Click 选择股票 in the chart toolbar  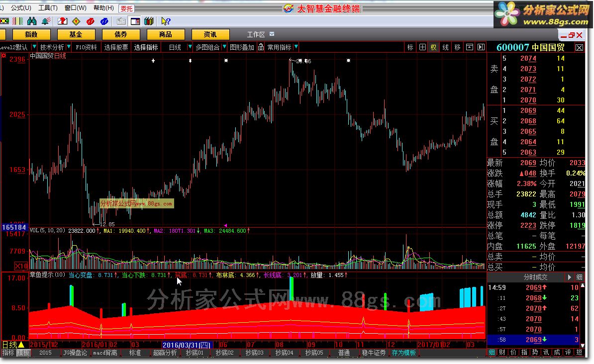point(116,47)
